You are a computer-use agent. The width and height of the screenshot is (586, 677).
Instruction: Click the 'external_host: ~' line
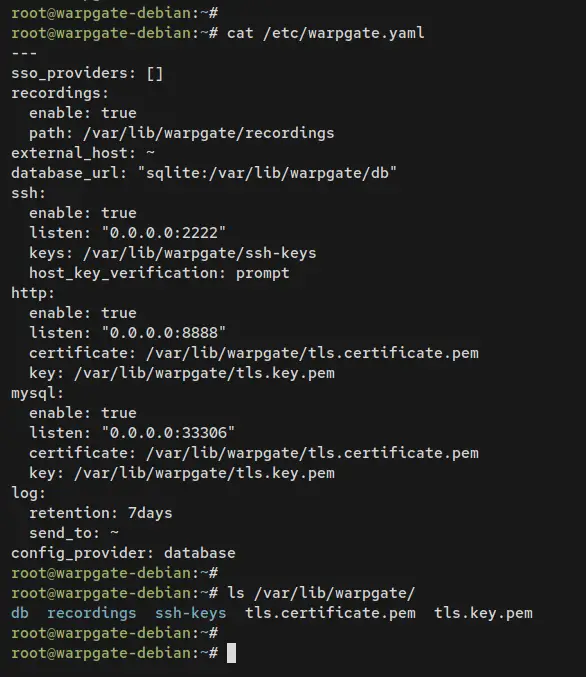click(83, 153)
